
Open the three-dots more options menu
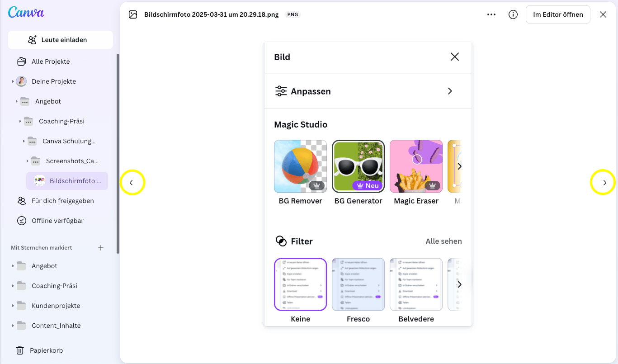(491, 14)
